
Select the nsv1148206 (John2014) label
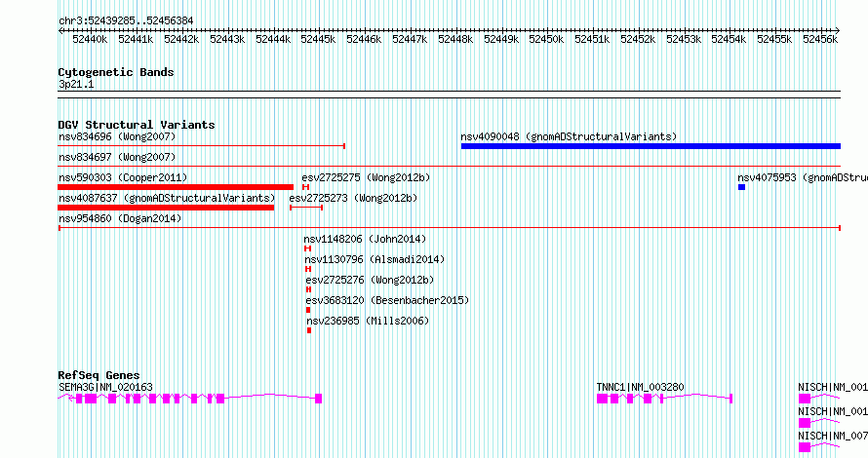click(x=365, y=239)
